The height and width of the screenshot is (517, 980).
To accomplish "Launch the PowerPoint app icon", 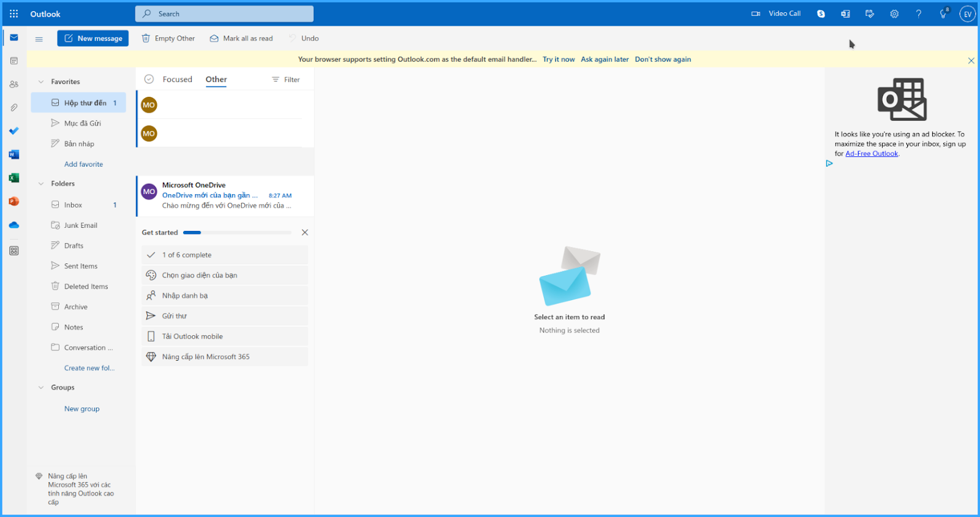I will tap(14, 202).
